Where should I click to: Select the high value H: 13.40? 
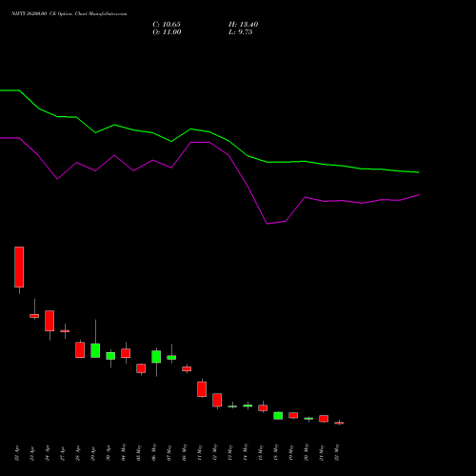pyautogui.click(x=244, y=25)
